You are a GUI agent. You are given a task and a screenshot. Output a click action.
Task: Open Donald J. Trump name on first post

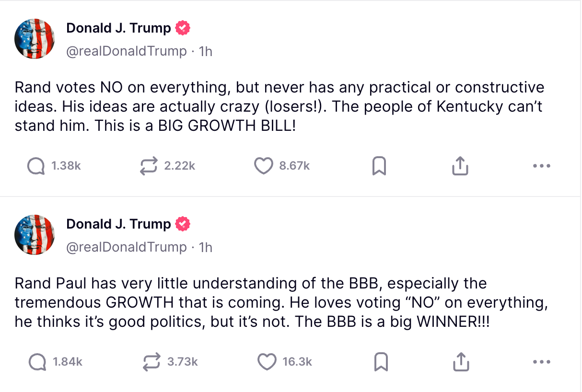pyautogui.click(x=118, y=28)
